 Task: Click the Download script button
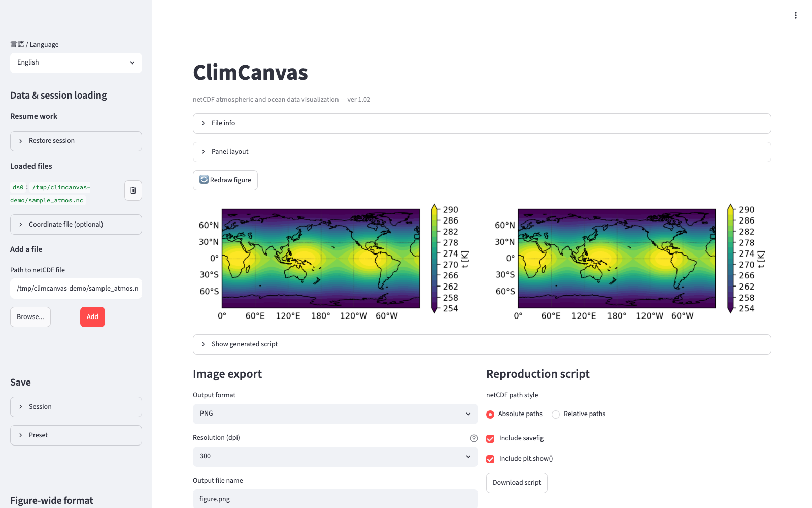point(517,483)
